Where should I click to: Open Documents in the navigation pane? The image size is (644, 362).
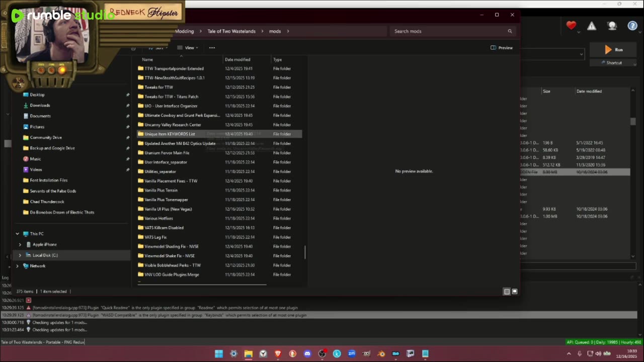(40, 116)
